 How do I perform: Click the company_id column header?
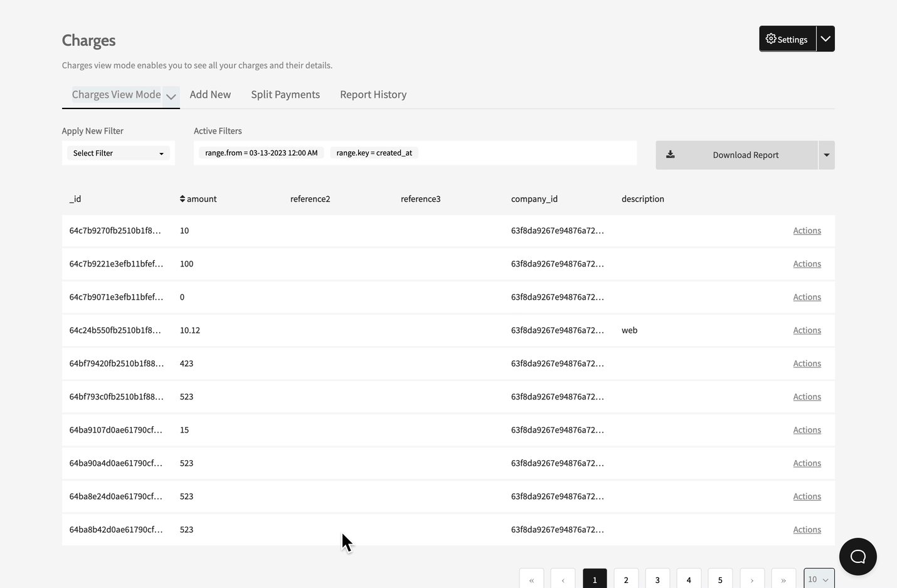pos(534,199)
